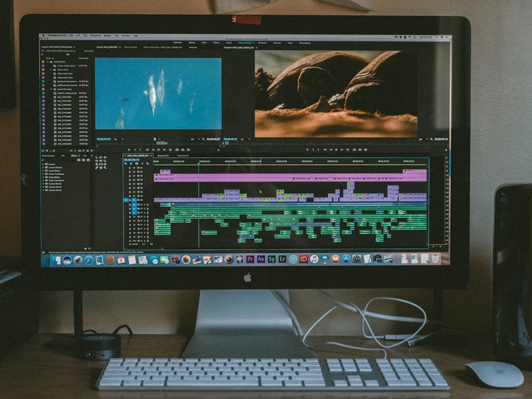
Task: Launch Lightroom from the Dock
Action: pos(282,259)
